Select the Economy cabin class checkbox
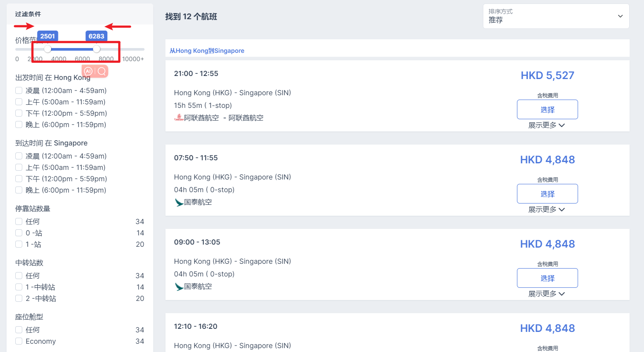 (x=19, y=341)
